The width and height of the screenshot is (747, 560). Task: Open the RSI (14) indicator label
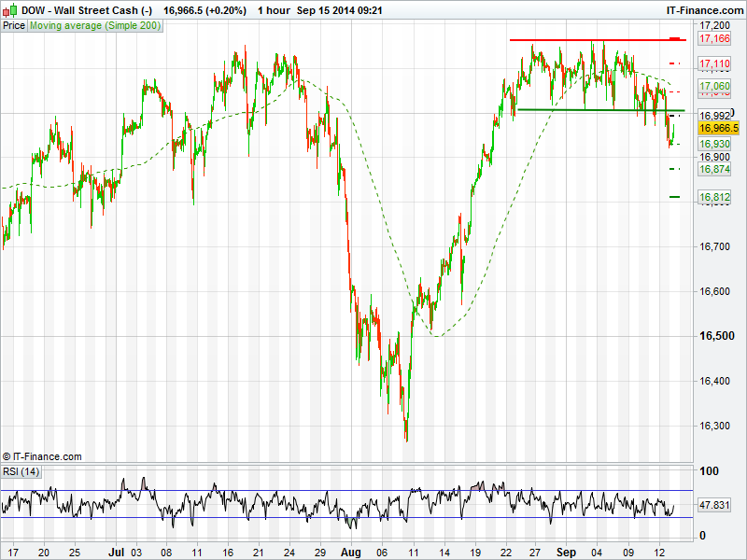click(x=21, y=471)
